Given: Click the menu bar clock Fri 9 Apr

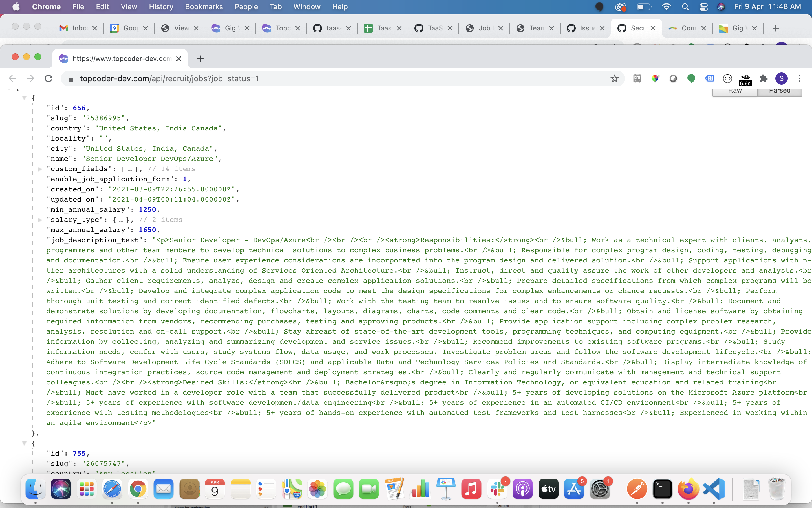Looking at the screenshot, I should 767,7.
